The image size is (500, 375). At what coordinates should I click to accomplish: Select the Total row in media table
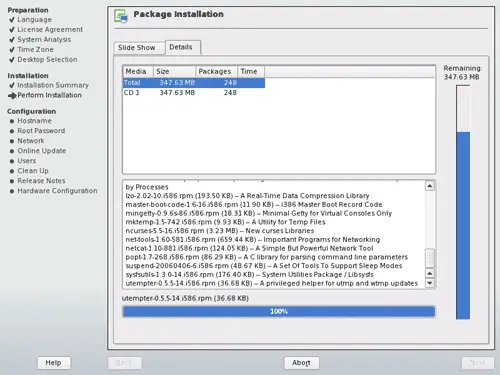[x=194, y=83]
